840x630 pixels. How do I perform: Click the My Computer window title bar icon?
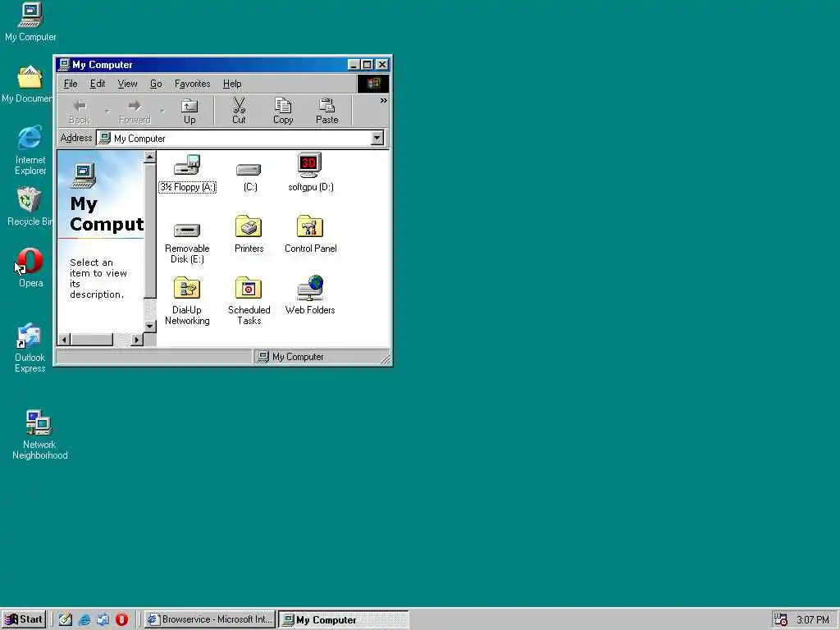64,64
